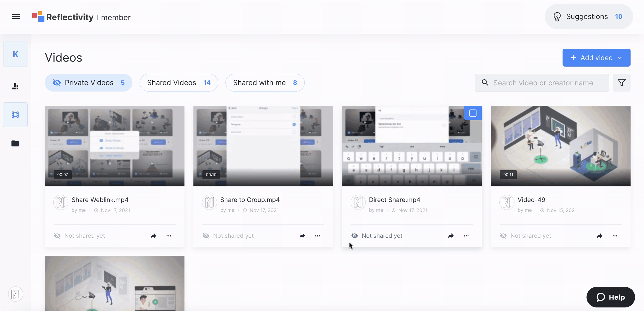Click the search magnifier icon

click(485, 83)
